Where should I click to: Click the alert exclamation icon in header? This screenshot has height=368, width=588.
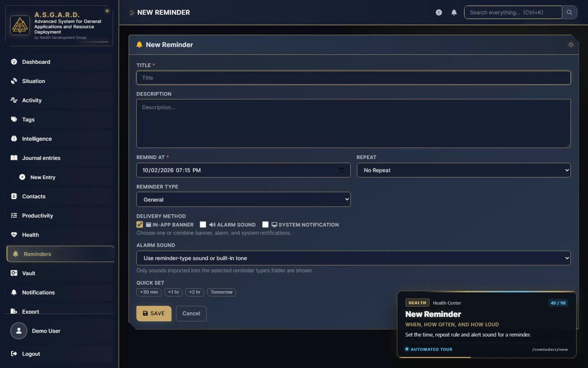439,12
